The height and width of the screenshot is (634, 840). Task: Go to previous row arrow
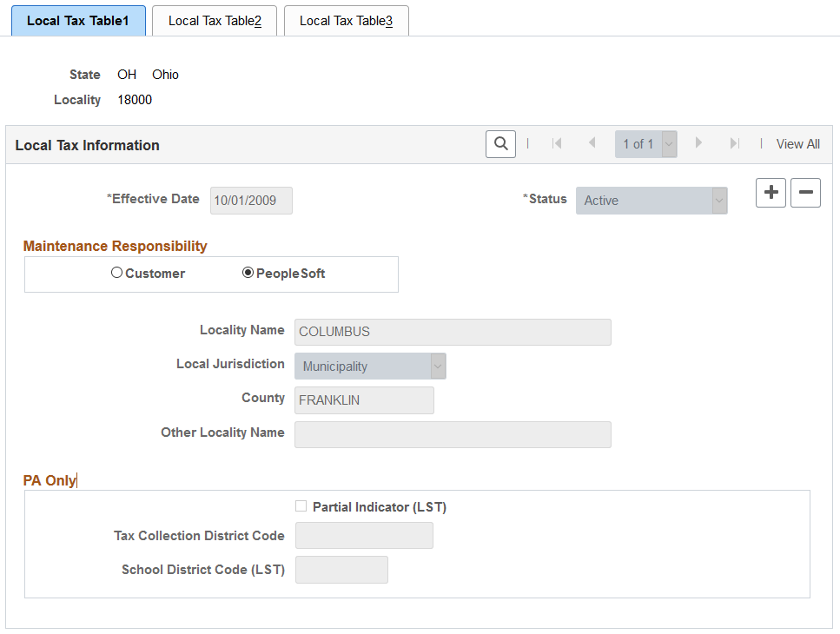click(x=592, y=143)
